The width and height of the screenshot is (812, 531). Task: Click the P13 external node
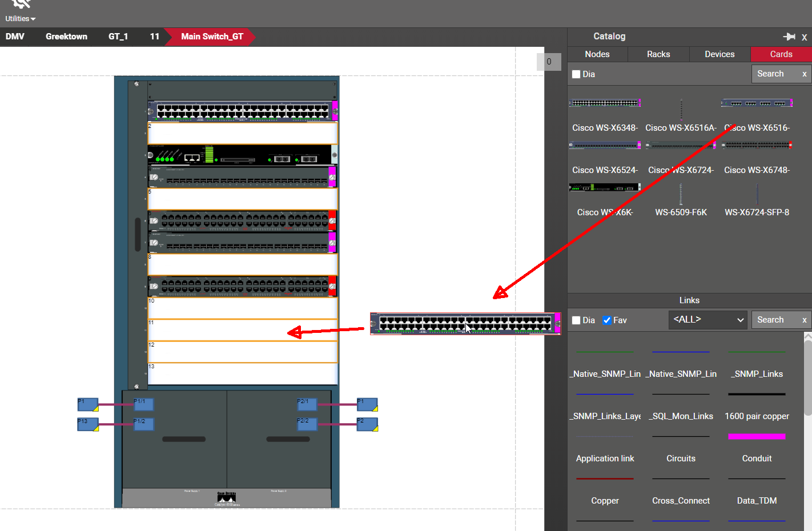88,424
